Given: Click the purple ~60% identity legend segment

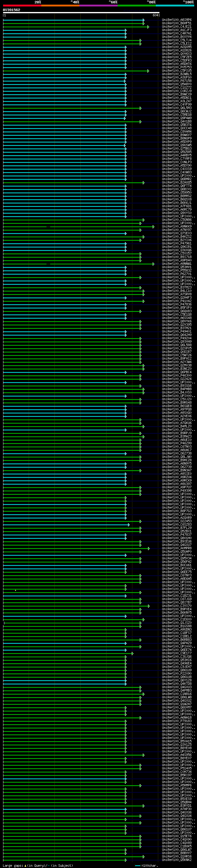Looking at the screenshot, I should pyautogui.click(x=99, y=6).
